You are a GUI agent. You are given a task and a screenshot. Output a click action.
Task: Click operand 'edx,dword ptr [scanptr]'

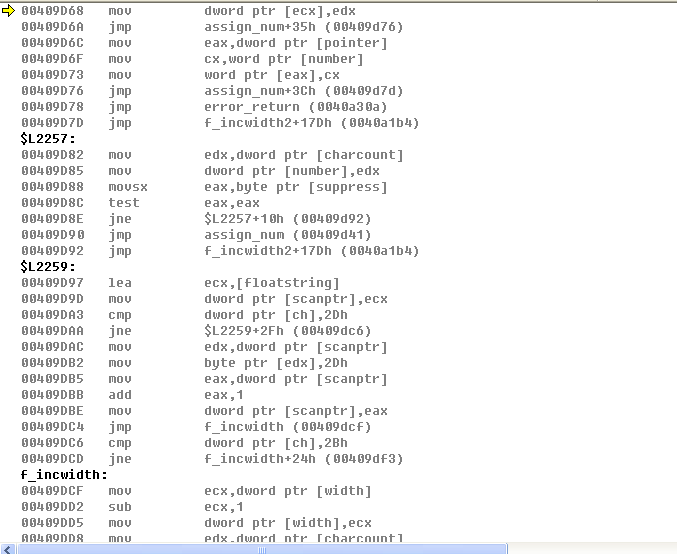point(296,346)
